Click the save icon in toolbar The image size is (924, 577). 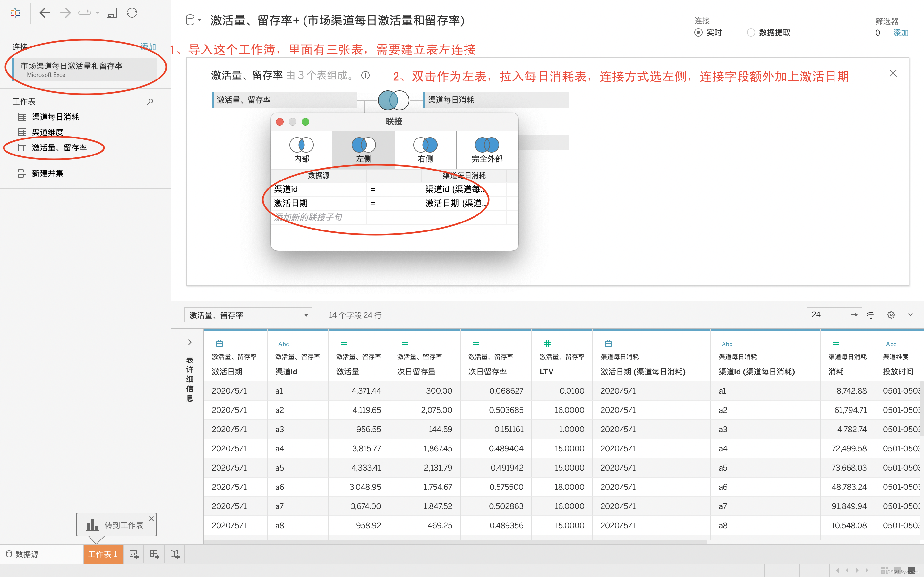[x=111, y=13]
